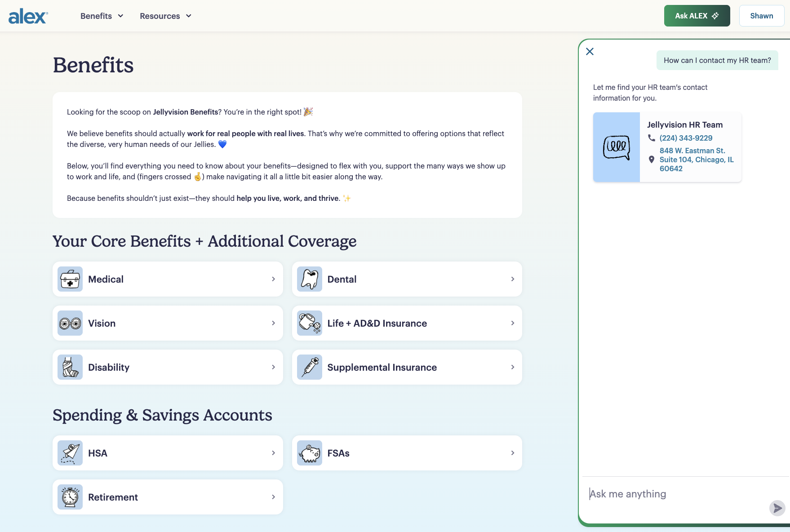Open the Shawn user menu
790x532 pixels.
point(761,16)
